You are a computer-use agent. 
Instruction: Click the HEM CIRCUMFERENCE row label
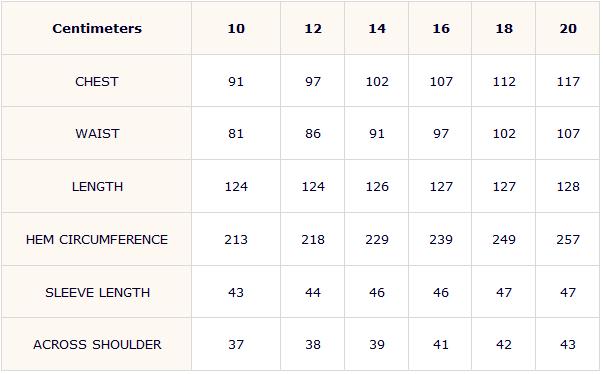pos(97,239)
